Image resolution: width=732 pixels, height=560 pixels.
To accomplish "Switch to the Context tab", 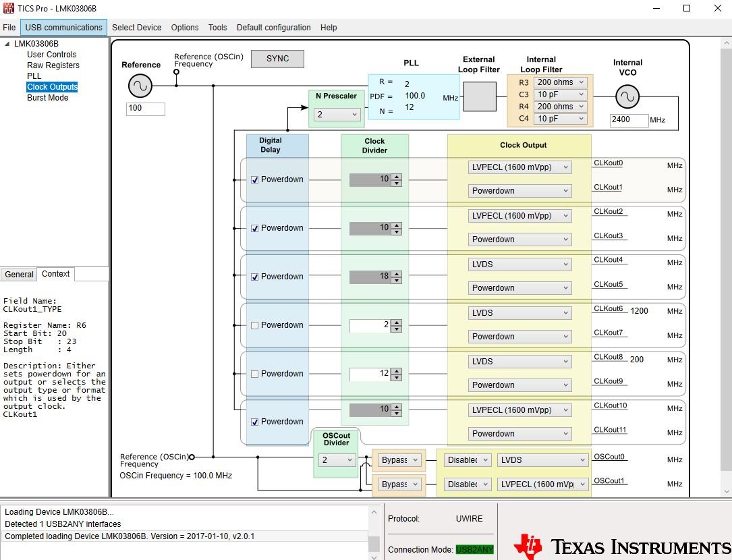I will click(x=55, y=274).
